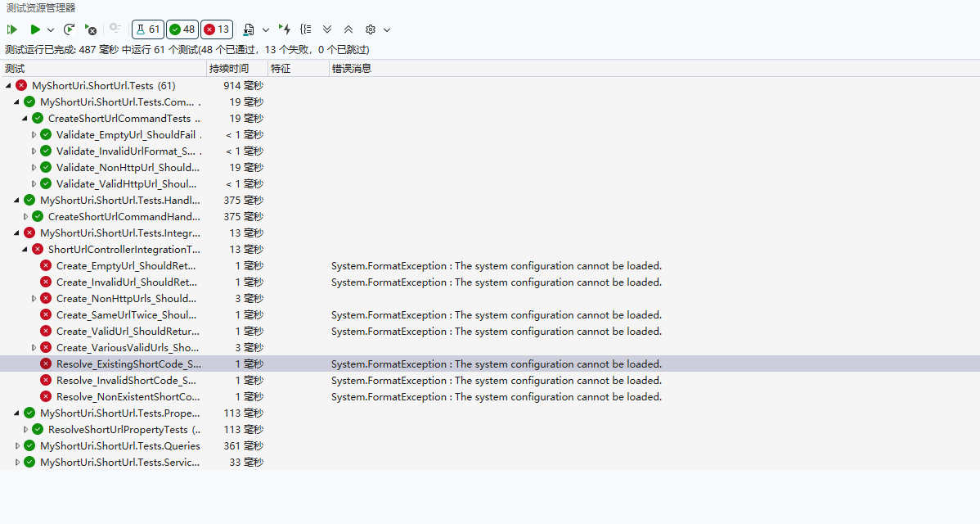Click Run Tests After Build lightning icon
980x524 pixels.
pyautogui.click(x=285, y=29)
